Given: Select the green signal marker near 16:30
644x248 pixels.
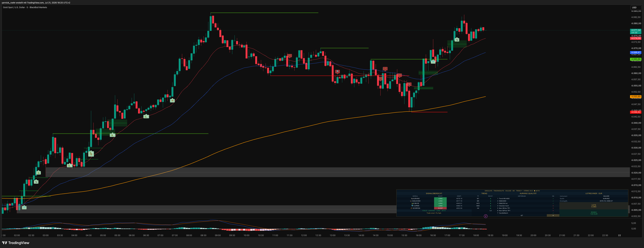Looking at the screenshot, I should [433, 61].
